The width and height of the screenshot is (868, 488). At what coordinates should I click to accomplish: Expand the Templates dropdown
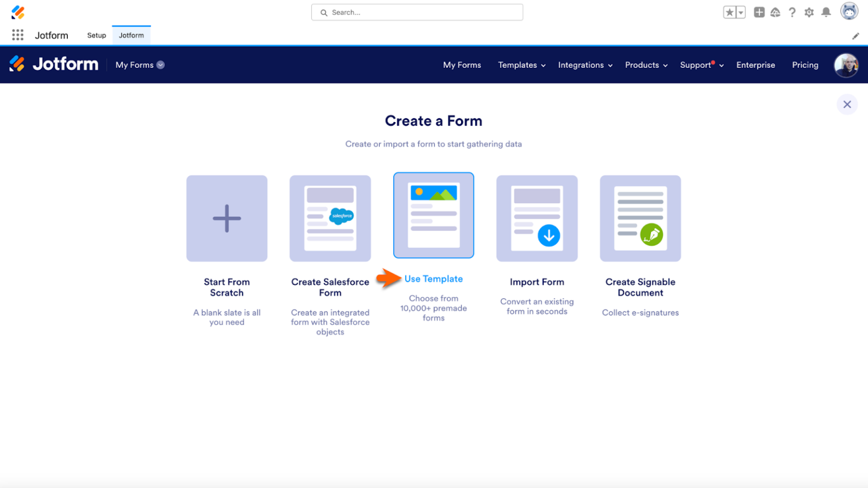point(520,65)
